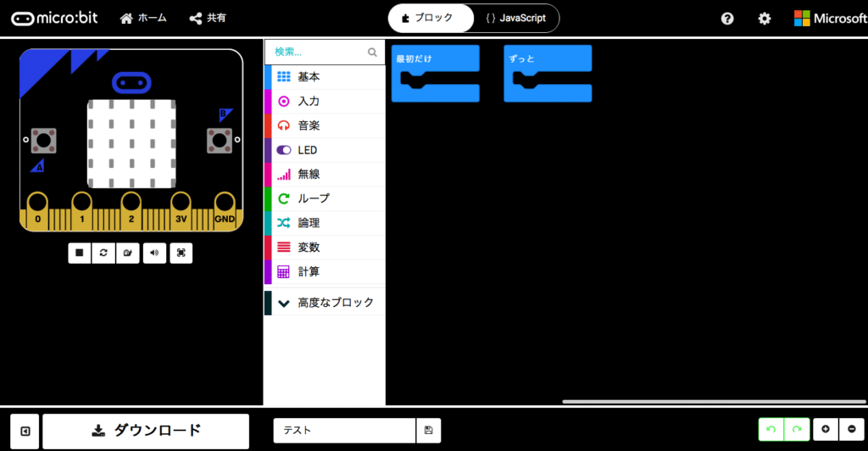Viewport: 868px width, 451px height.
Task: Open the 共有 share dialog
Action: coord(208,19)
